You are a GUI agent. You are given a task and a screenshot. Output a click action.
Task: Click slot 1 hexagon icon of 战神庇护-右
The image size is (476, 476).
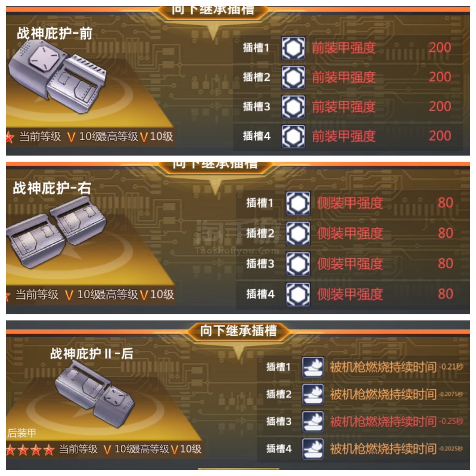tap(298, 203)
